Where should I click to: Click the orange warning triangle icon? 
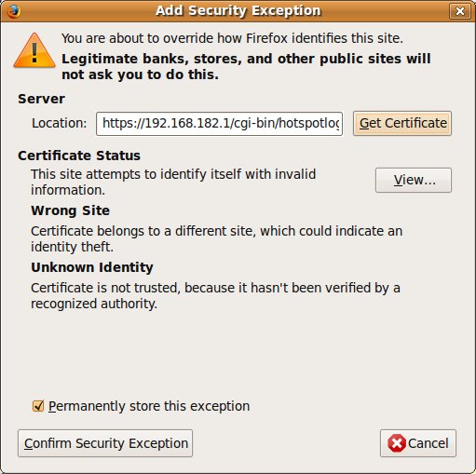click(x=34, y=50)
